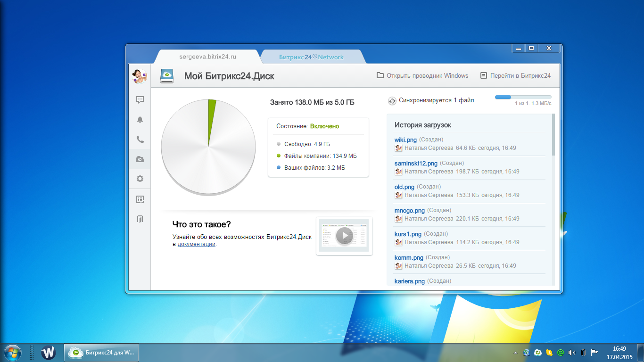
Task: Click Открыть проводник Windows button
Action: coord(422,75)
